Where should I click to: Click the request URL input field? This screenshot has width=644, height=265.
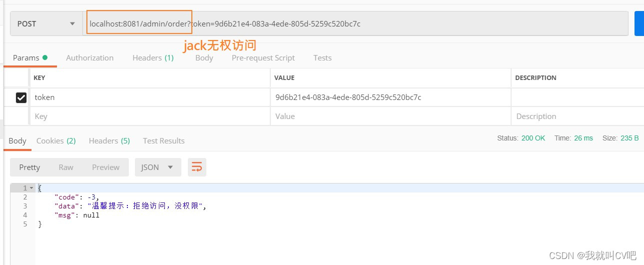(355, 23)
